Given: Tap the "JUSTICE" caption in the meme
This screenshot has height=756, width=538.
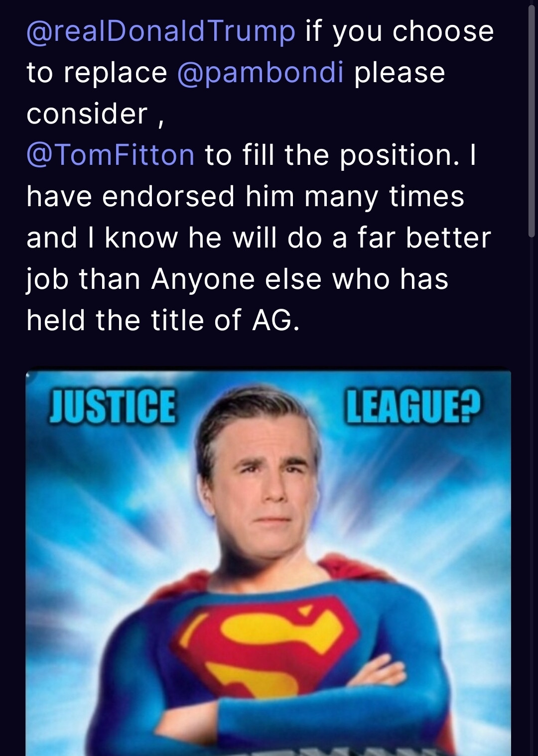Looking at the screenshot, I should click(112, 407).
